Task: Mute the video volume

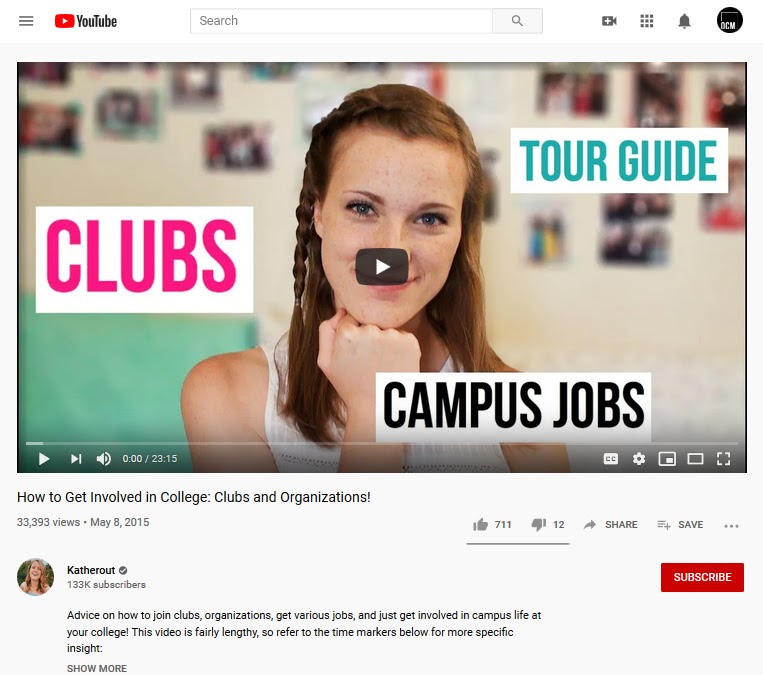Action: coord(103,459)
